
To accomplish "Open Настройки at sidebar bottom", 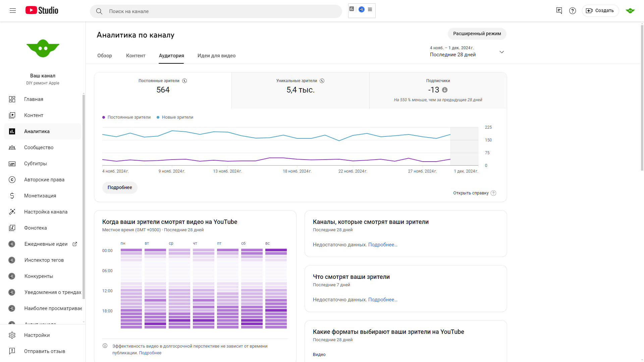I will click(43, 335).
